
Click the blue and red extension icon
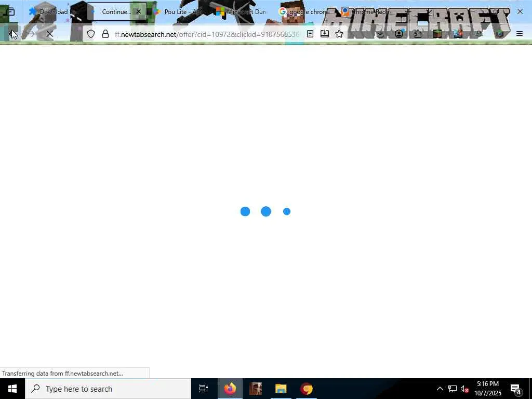pos(458,34)
